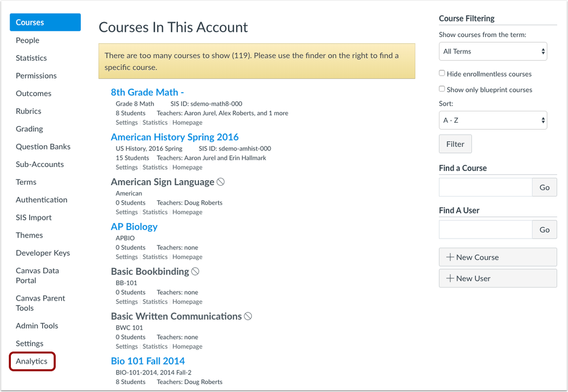Click the Filter button
This screenshot has width=568, height=392.
(x=455, y=144)
